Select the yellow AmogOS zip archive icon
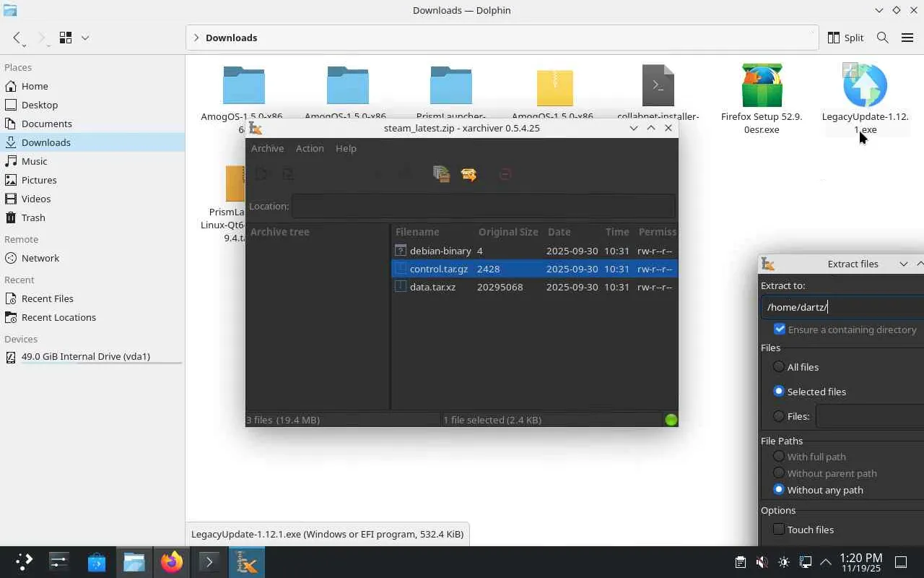The height and width of the screenshot is (578, 924). coord(555,87)
